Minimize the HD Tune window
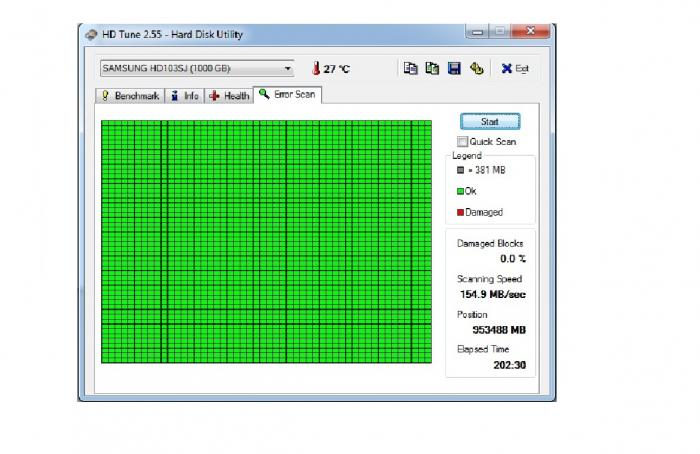Viewport: 700px width, 454px height. (x=477, y=31)
